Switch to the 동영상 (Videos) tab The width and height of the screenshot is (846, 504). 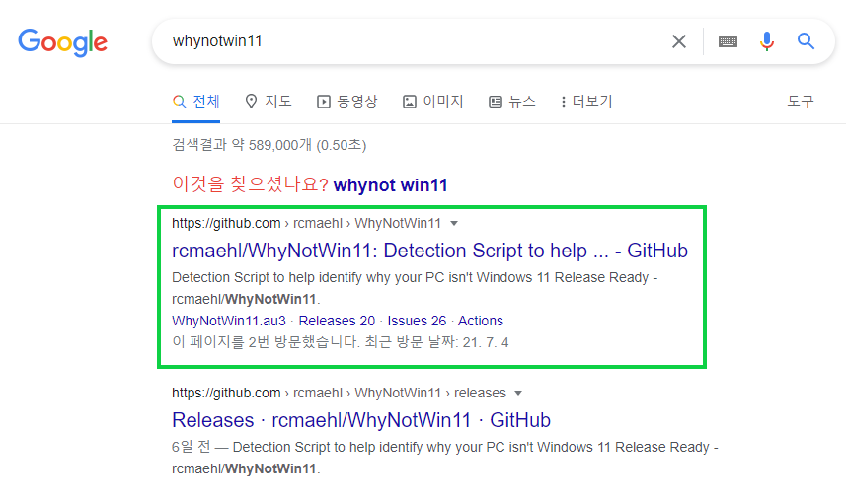click(x=346, y=102)
